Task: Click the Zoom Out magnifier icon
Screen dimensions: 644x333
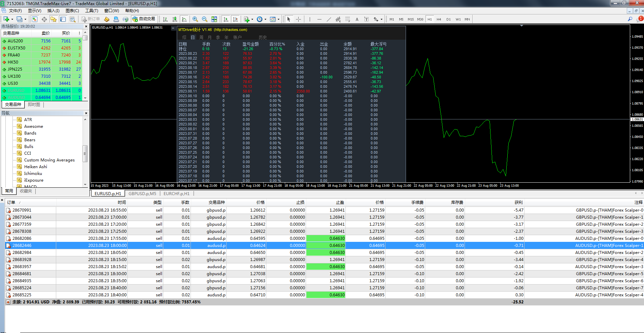Action: coord(205,19)
